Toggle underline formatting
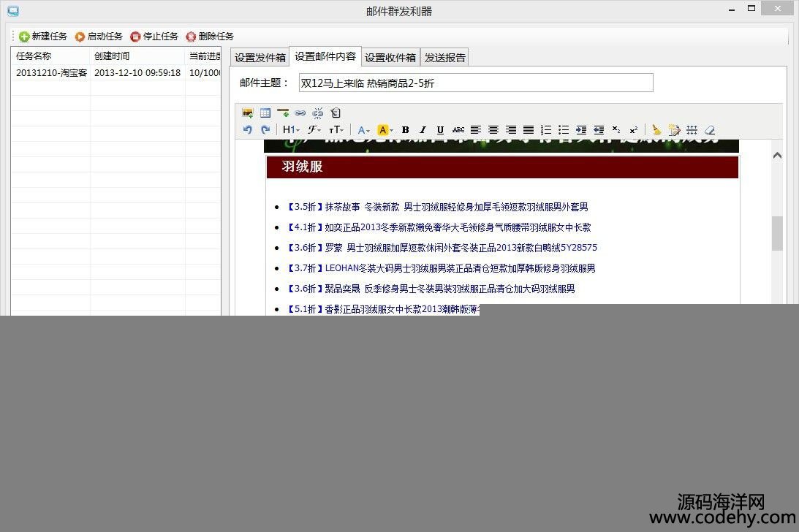Viewport: 799px width, 532px height. click(x=440, y=130)
